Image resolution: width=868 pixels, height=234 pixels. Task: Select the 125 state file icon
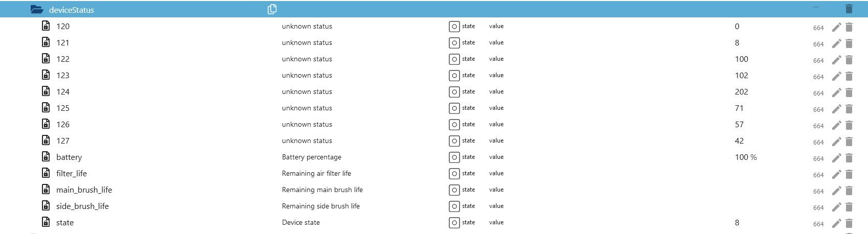[46, 108]
